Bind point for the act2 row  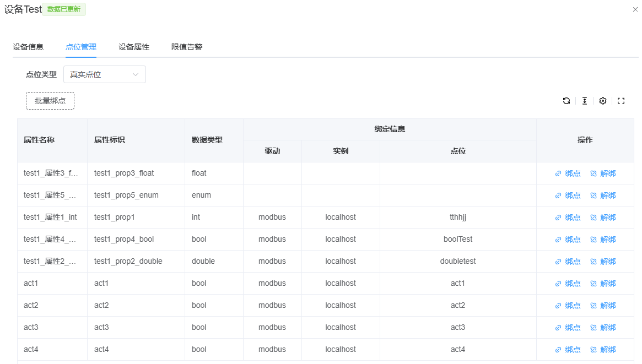pos(568,306)
